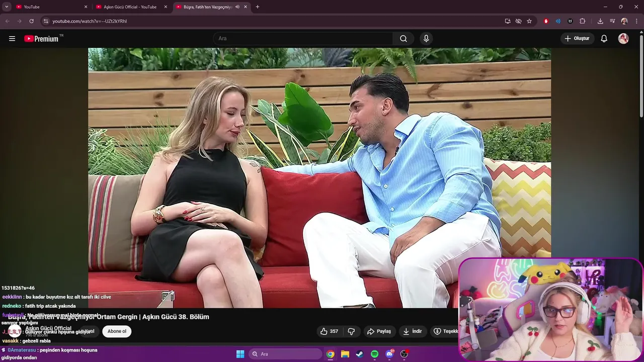Expand the tab search dropdown arrow
644x362 pixels.
click(7, 7)
